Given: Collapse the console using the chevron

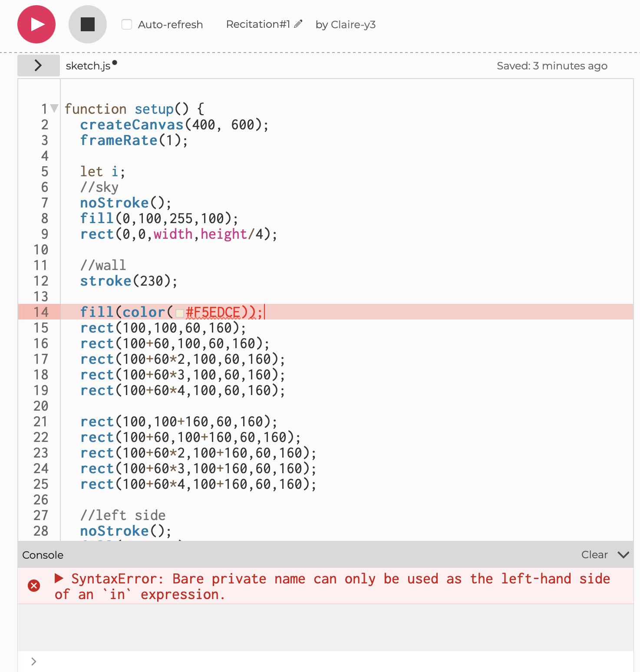Looking at the screenshot, I should click(x=624, y=555).
